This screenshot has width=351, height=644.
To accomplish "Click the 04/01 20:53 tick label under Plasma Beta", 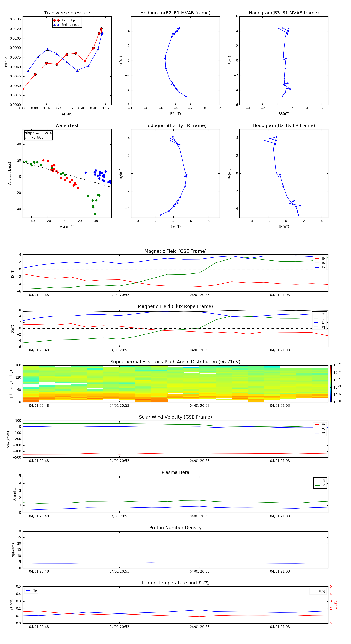I will tap(119, 516).
